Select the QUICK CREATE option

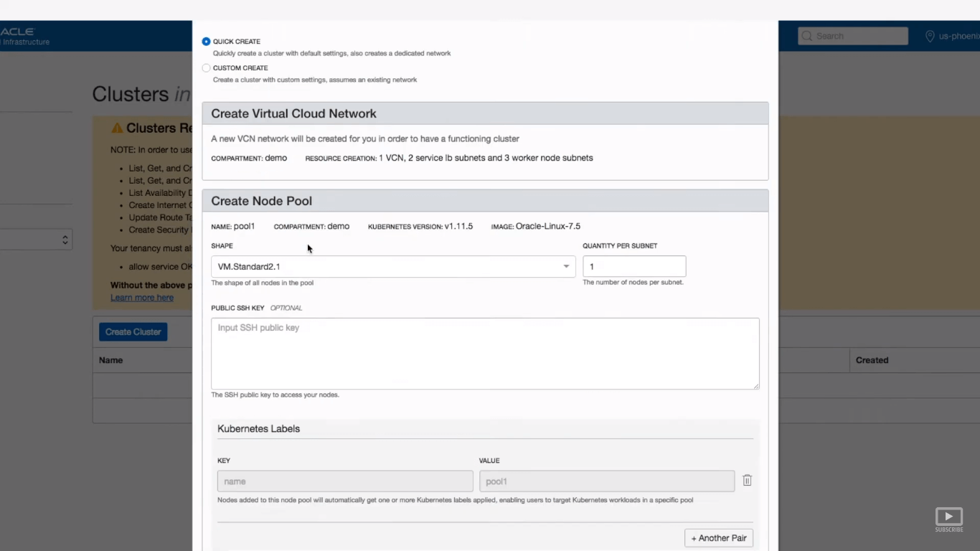coord(206,41)
